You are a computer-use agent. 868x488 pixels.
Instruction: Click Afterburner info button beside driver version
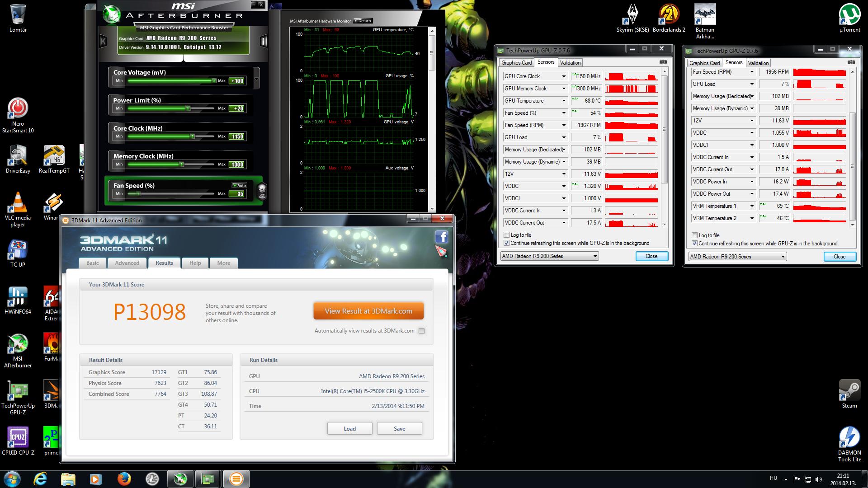(x=264, y=42)
